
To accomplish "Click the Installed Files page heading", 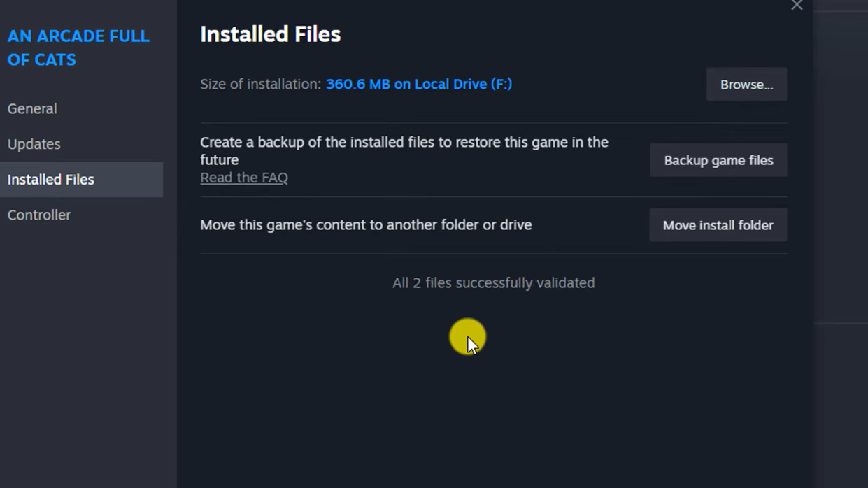I will tap(270, 34).
